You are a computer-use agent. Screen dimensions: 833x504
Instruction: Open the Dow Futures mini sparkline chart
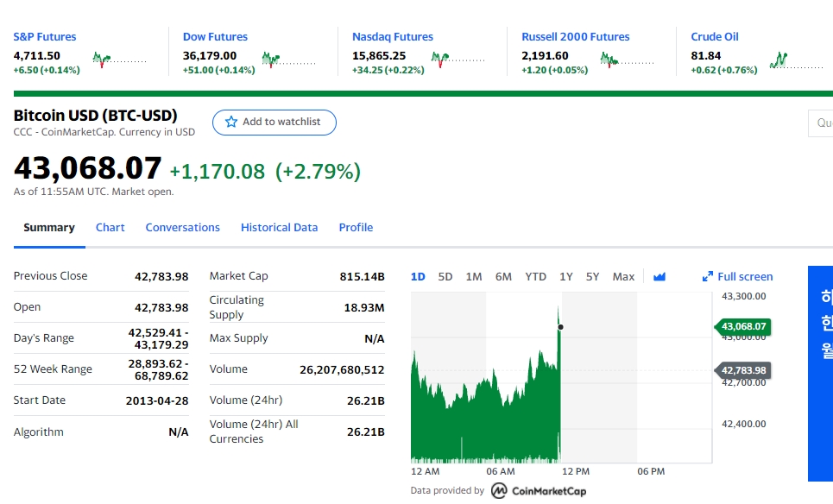pos(289,60)
